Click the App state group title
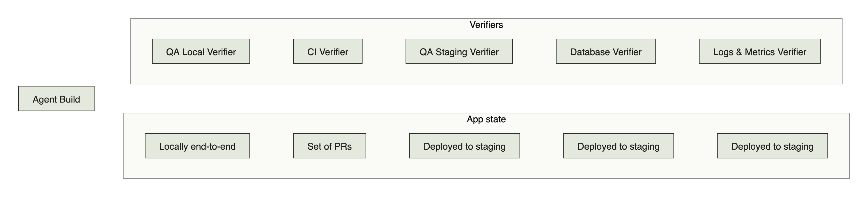Screen dimensions: 868x197 pos(486,119)
